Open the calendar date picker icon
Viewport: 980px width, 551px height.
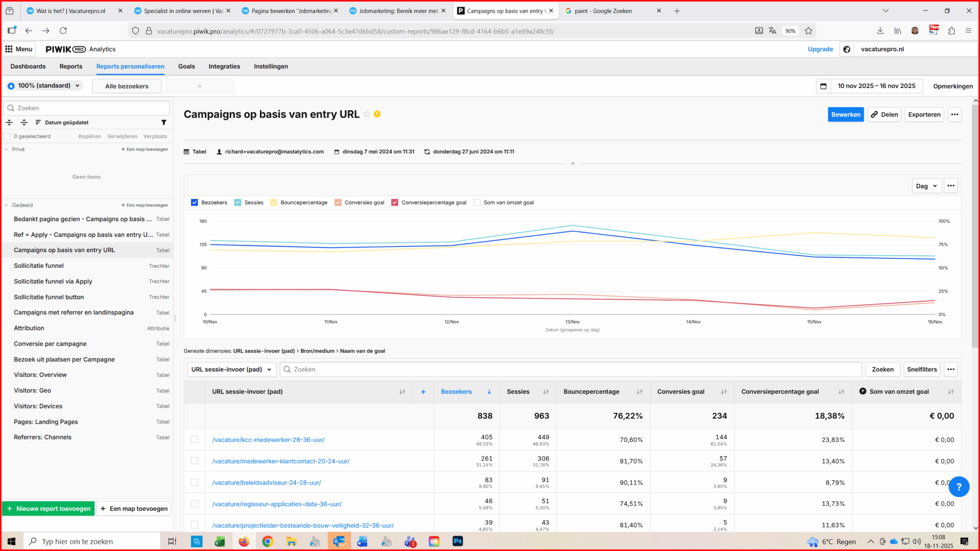click(x=824, y=86)
